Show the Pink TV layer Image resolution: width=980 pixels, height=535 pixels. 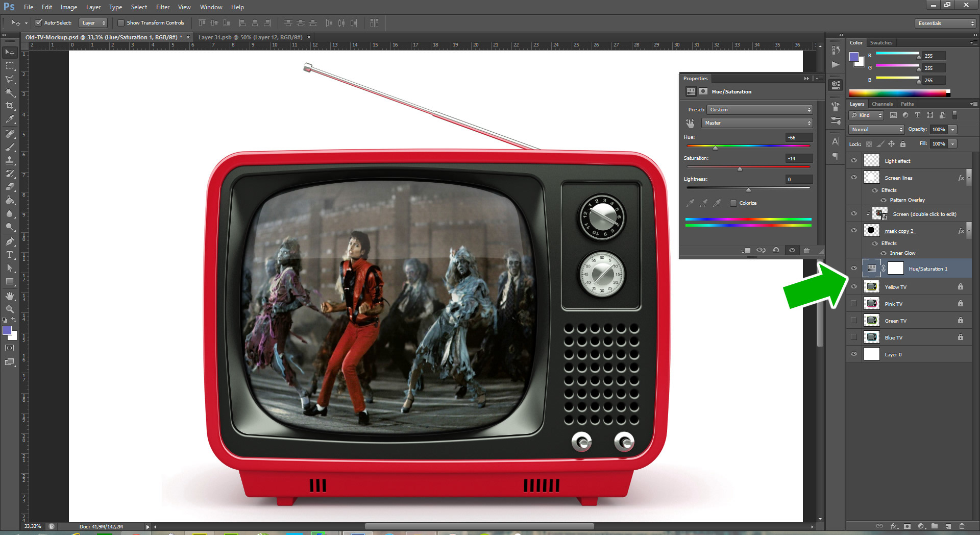pos(854,304)
